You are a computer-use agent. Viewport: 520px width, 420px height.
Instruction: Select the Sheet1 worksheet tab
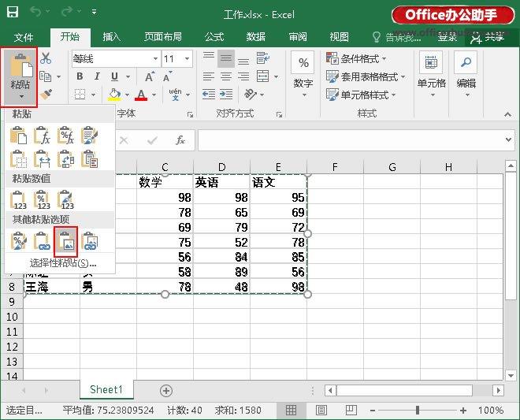[106, 389]
